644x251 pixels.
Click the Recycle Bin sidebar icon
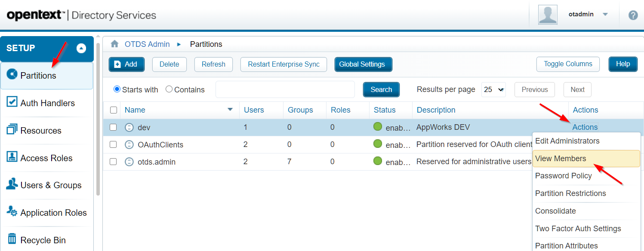tap(12, 239)
